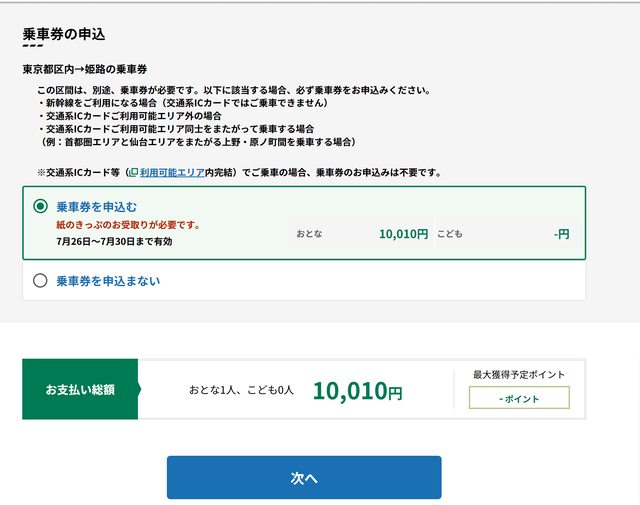Click the おとな1人、こども0人 passenger count
The image size is (640, 505).
pyautogui.click(x=242, y=390)
